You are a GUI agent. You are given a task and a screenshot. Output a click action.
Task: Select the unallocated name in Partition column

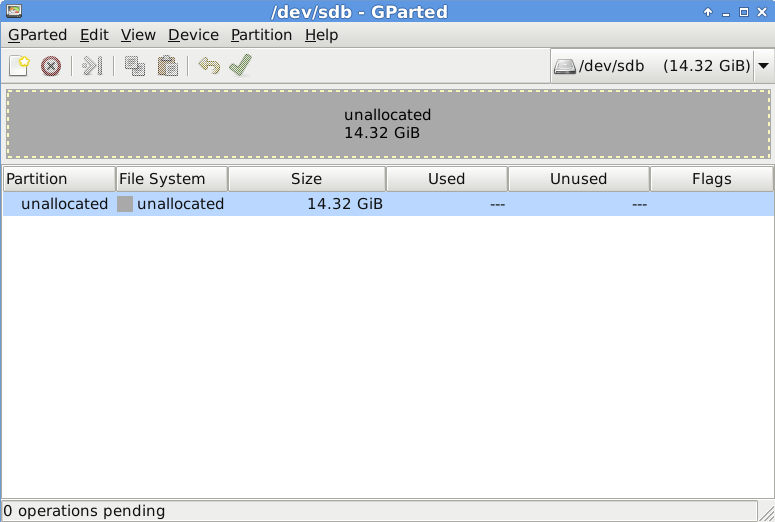tap(64, 204)
